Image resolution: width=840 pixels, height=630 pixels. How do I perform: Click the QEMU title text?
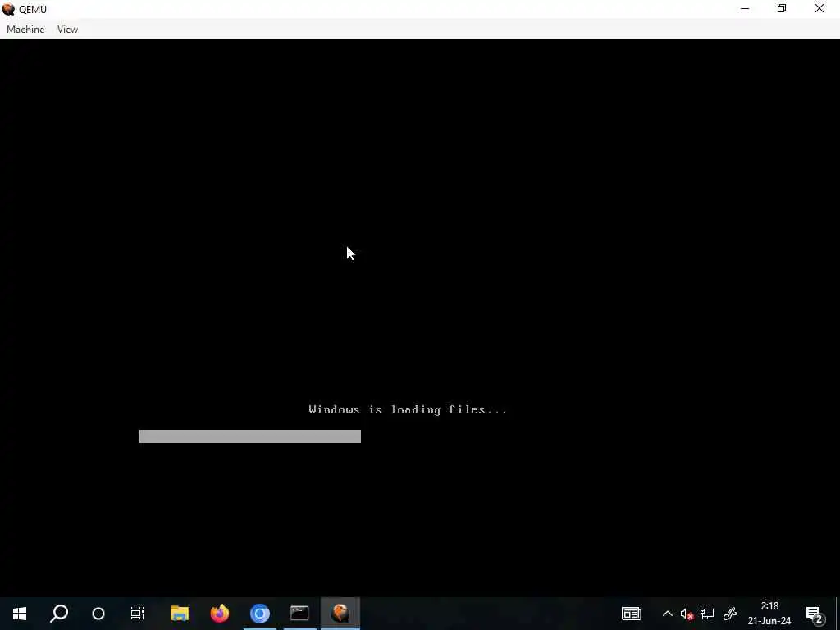pos(33,10)
